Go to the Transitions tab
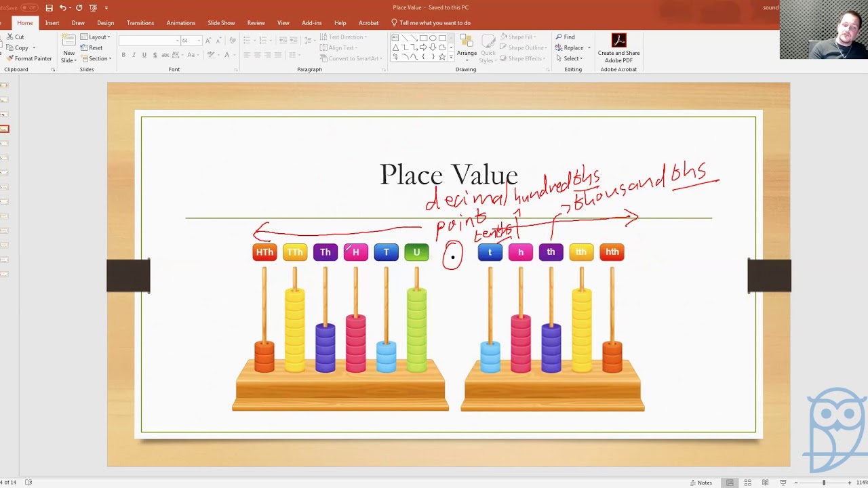 (140, 22)
